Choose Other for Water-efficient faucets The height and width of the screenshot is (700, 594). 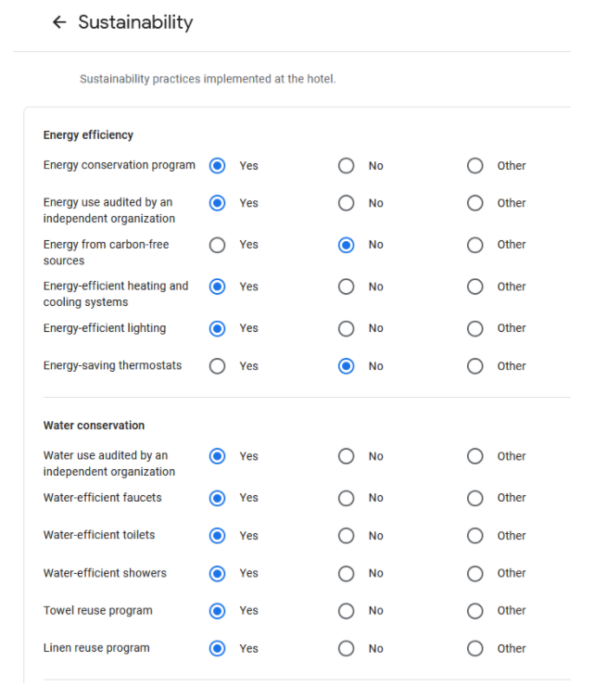(474, 498)
